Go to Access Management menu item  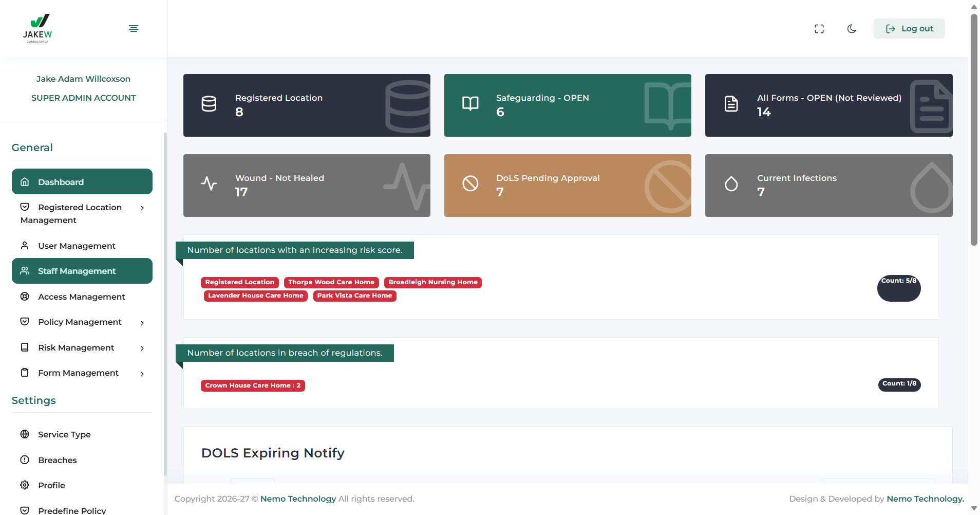[81, 297]
